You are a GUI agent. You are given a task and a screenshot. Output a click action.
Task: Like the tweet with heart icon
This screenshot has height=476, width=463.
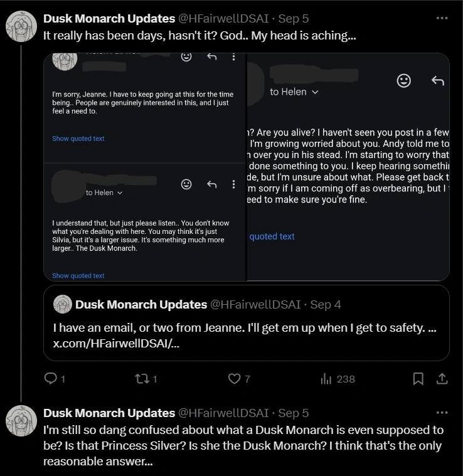pyautogui.click(x=234, y=379)
